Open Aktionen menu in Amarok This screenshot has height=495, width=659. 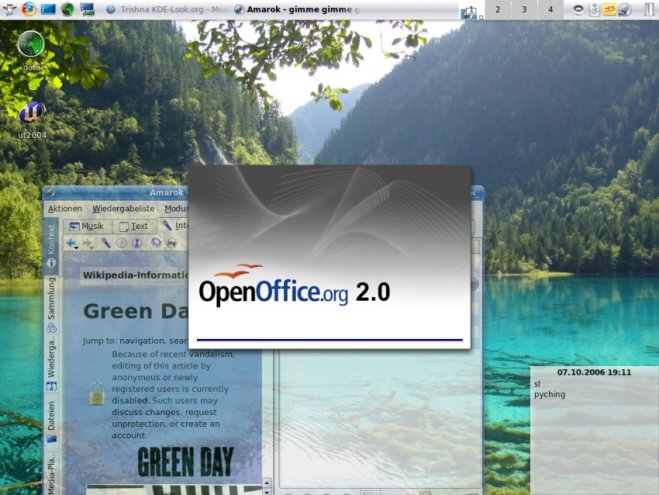[x=65, y=208]
